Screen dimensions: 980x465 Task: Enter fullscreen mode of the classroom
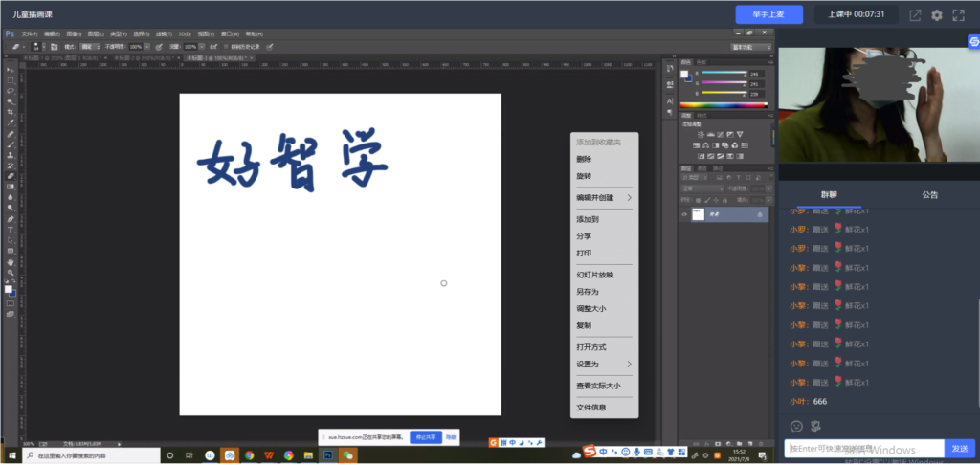pyautogui.click(x=958, y=15)
